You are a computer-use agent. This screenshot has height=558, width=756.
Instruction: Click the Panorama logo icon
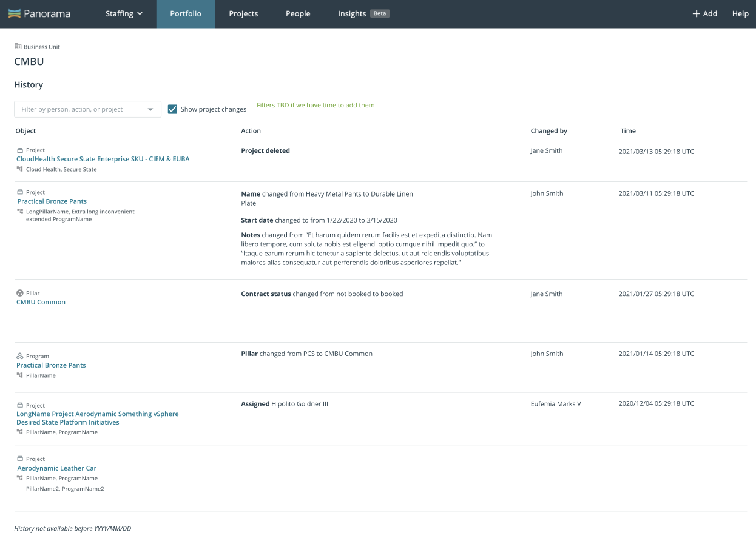pyautogui.click(x=14, y=13)
